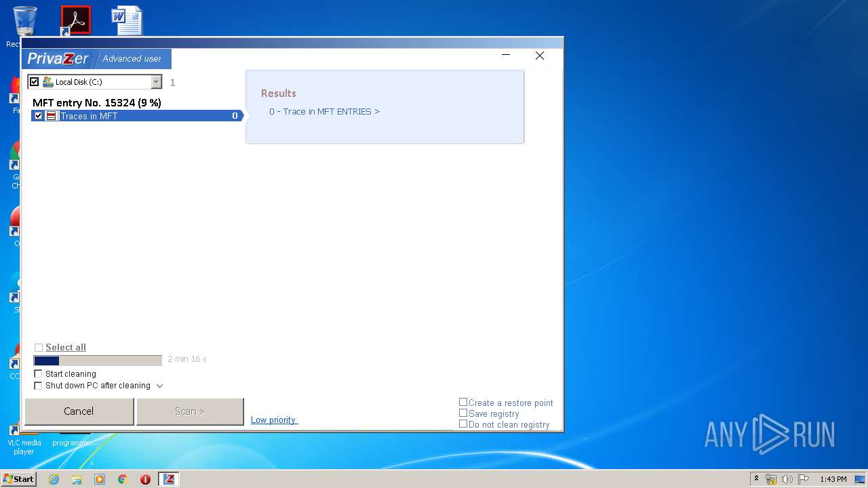
Task: Click the network tray icon
Action: click(771, 479)
